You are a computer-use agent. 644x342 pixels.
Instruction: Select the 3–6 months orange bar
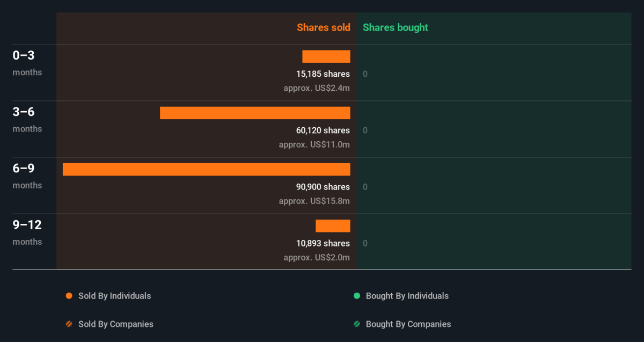tap(255, 113)
